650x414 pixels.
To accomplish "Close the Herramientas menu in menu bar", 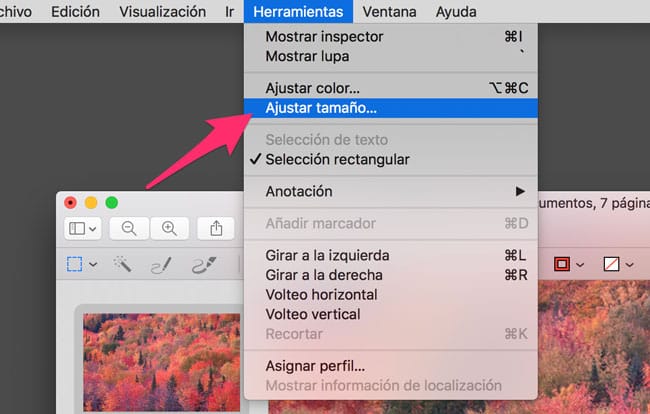I will 298,12.
